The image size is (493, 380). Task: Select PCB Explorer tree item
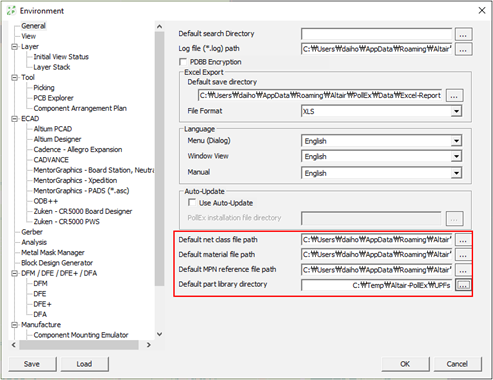53,98
